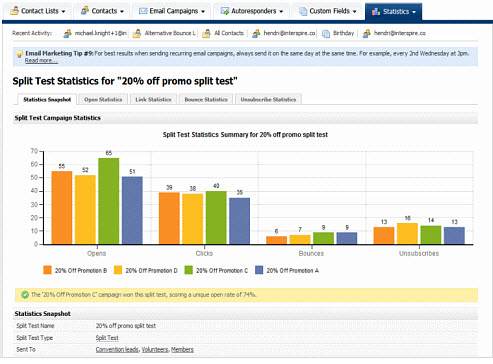Switch to the Open Statistics tab
Image resolution: width=493 pixels, height=364 pixels.
pyautogui.click(x=103, y=99)
